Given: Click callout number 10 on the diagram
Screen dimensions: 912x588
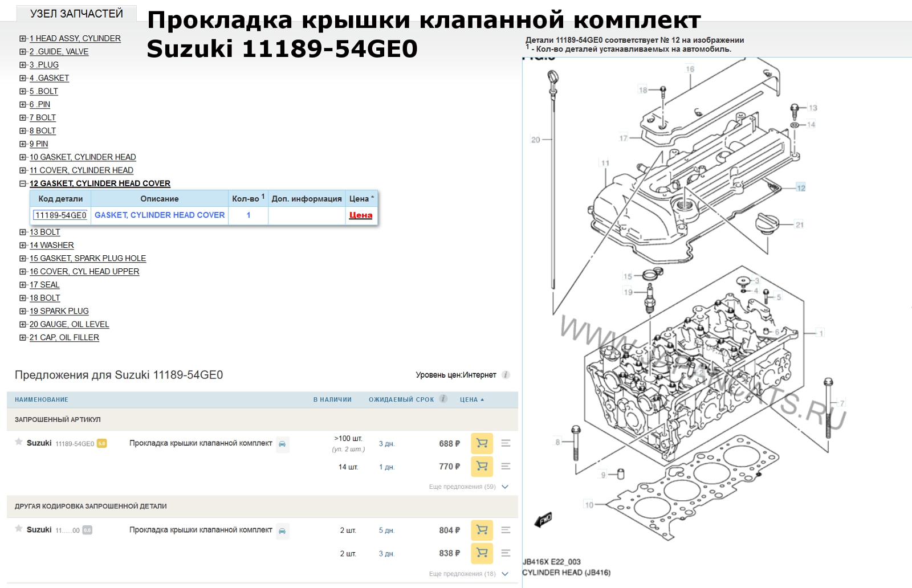Looking at the screenshot, I should point(589,505).
